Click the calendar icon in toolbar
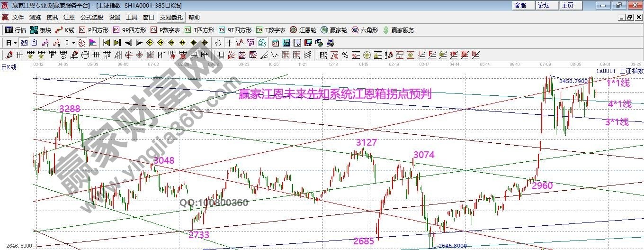This screenshot has width=644, height=250. [x=275, y=43]
